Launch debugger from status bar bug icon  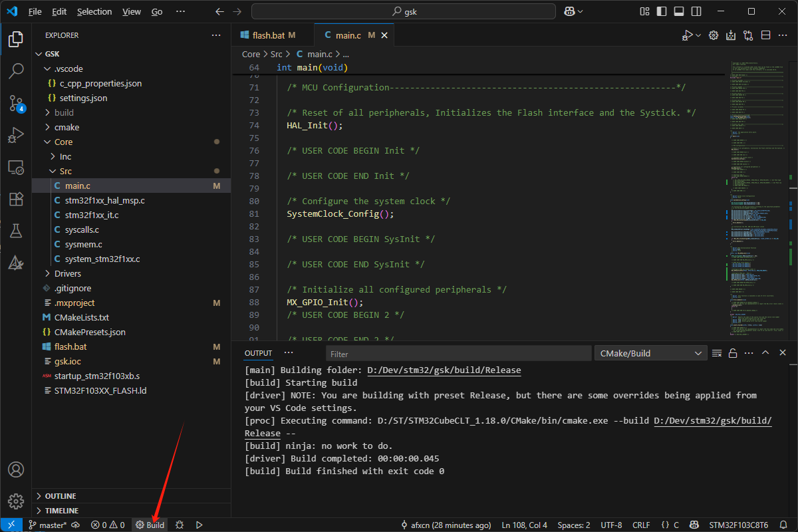[180, 525]
